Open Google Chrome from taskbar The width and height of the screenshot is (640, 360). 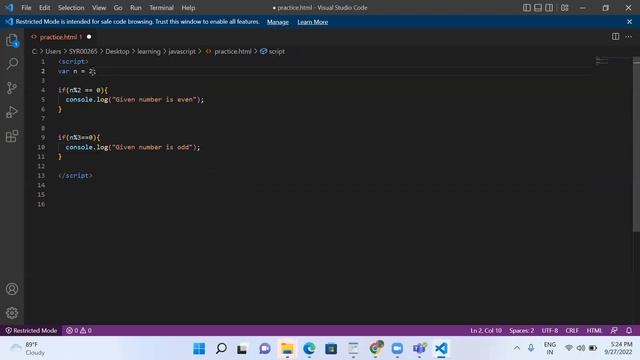click(x=375, y=349)
